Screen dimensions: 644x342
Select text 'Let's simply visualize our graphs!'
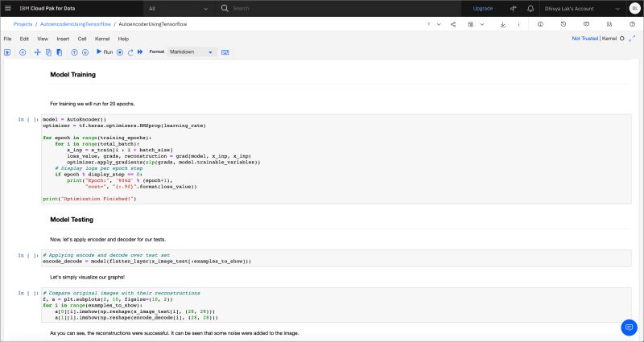coord(87,277)
